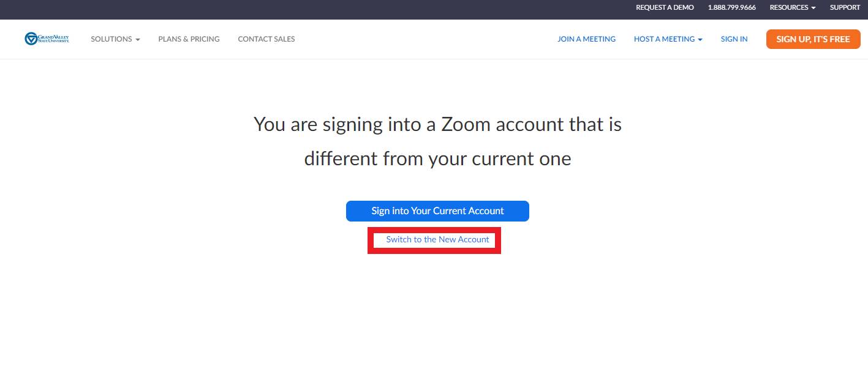868x369 pixels.
Task: Click the 1.888.799.9666 phone number
Action: click(x=731, y=7)
